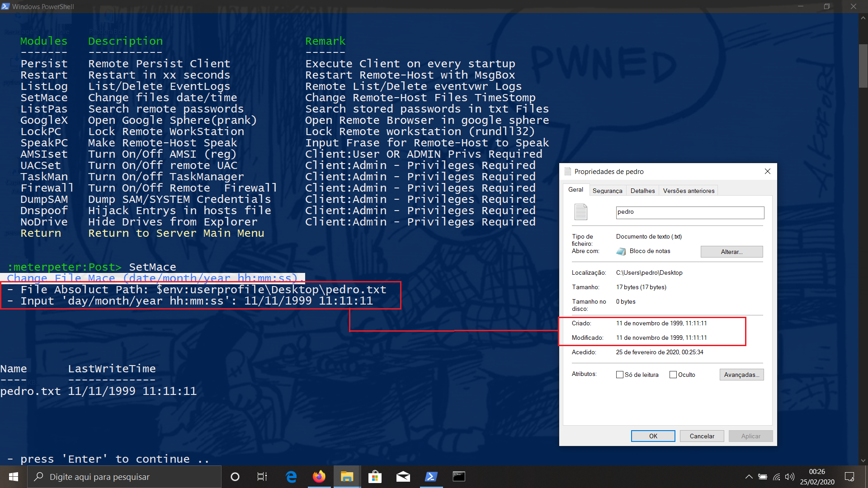
Task: Open the Avançadas... attributes dialog
Action: point(741,375)
